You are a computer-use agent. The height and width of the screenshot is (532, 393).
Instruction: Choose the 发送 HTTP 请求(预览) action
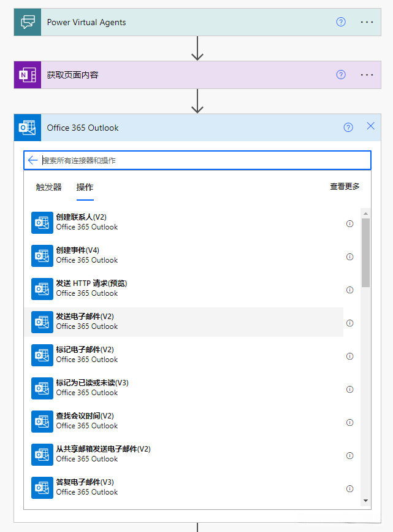tap(184, 289)
